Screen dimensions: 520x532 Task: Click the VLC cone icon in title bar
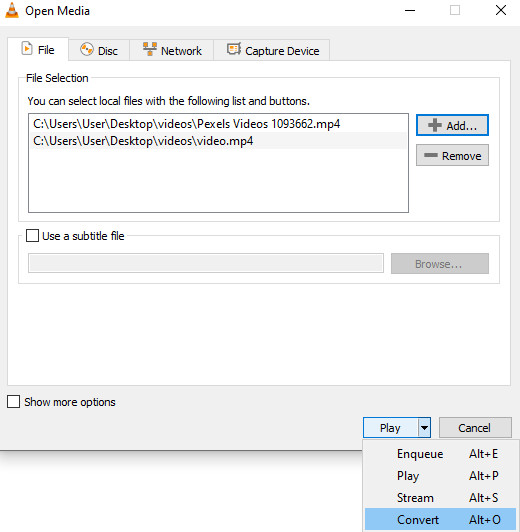point(12,10)
